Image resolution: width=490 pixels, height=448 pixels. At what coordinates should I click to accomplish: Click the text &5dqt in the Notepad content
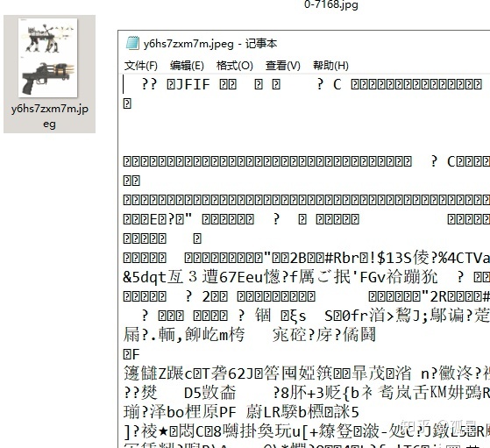point(145,277)
